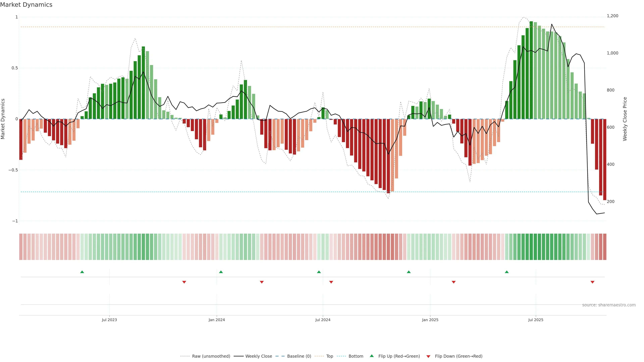The image size is (644, 362).
Task: Click the Jul 2024 x-axis label
Action: [x=323, y=320]
